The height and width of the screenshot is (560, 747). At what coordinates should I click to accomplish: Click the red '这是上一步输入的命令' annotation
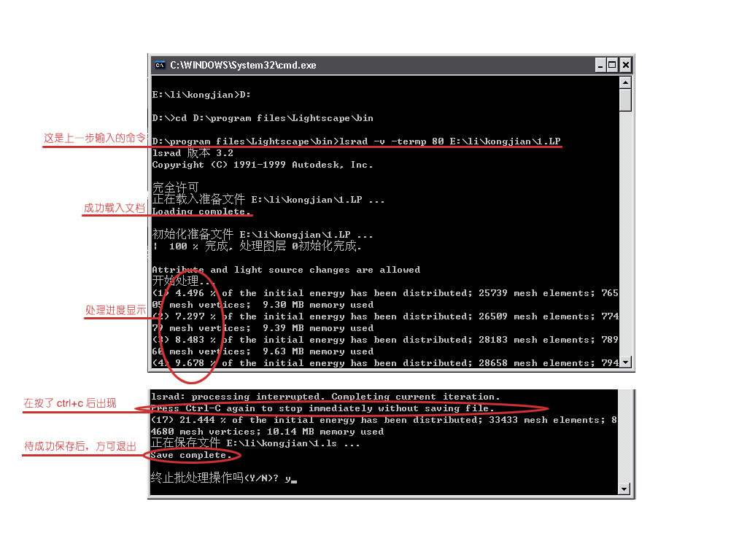(x=95, y=138)
